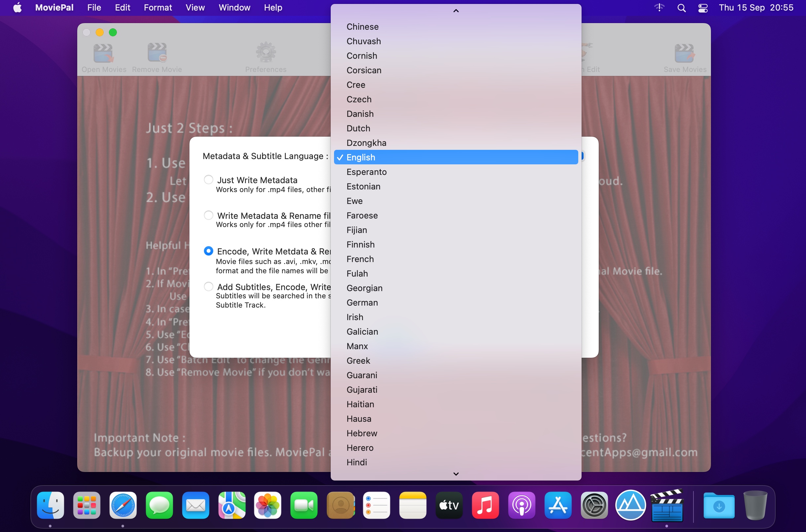Viewport: 806px width, 532px height.
Task: Pick Estonian in the language list
Action: tap(456, 186)
